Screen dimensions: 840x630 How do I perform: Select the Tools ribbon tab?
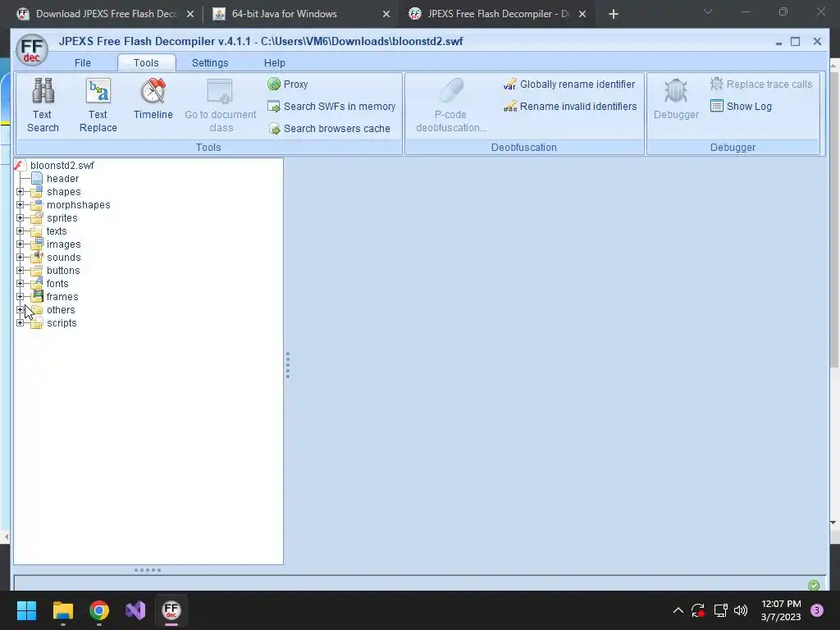[x=146, y=62]
